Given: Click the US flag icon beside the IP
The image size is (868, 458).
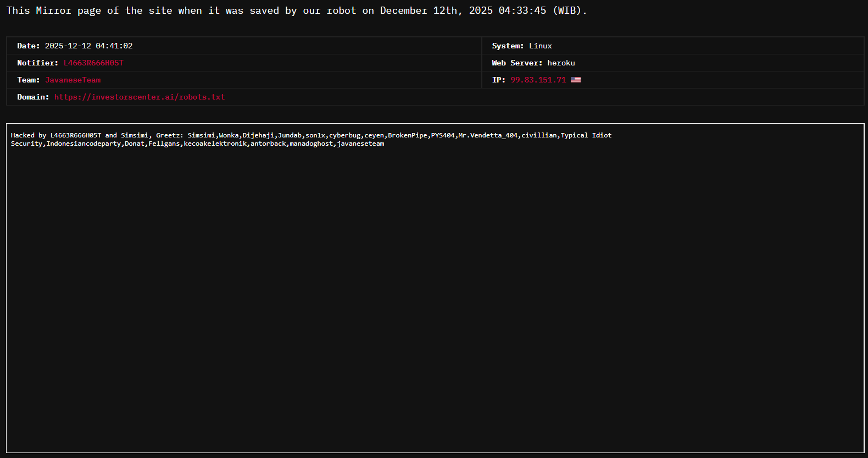Looking at the screenshot, I should click(575, 80).
